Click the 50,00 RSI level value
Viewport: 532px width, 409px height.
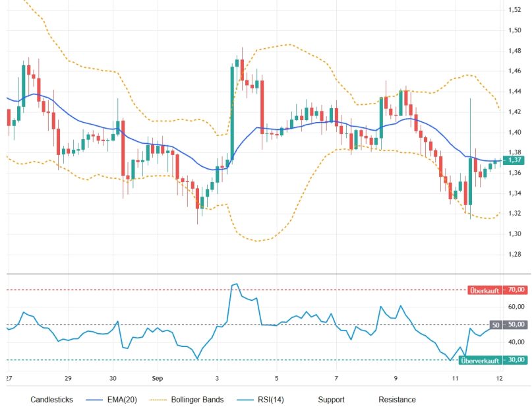coord(516,325)
